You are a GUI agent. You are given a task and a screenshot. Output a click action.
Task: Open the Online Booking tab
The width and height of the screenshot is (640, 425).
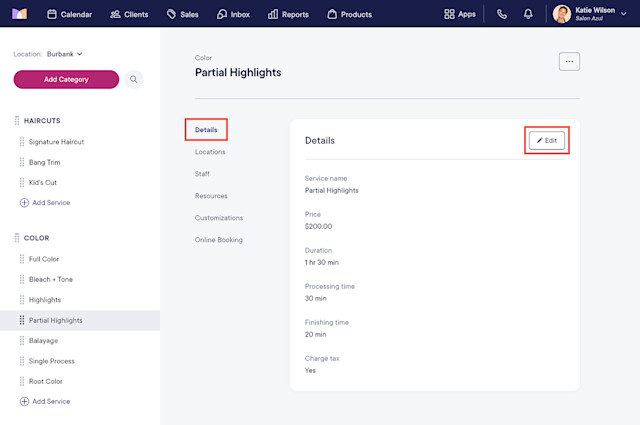click(x=218, y=240)
